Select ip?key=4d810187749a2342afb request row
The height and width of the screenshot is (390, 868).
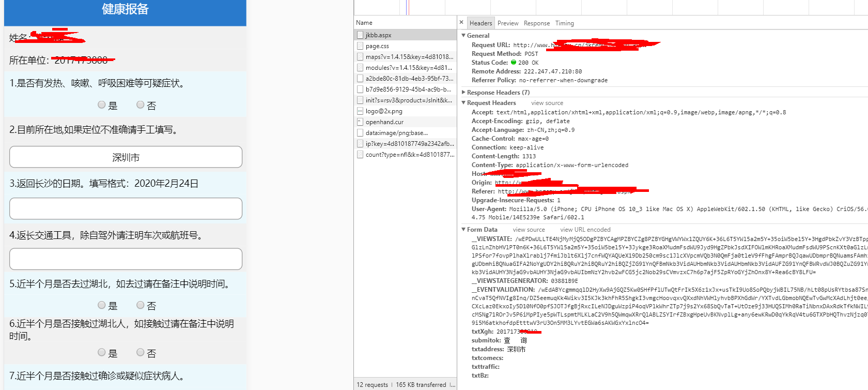[x=405, y=144]
